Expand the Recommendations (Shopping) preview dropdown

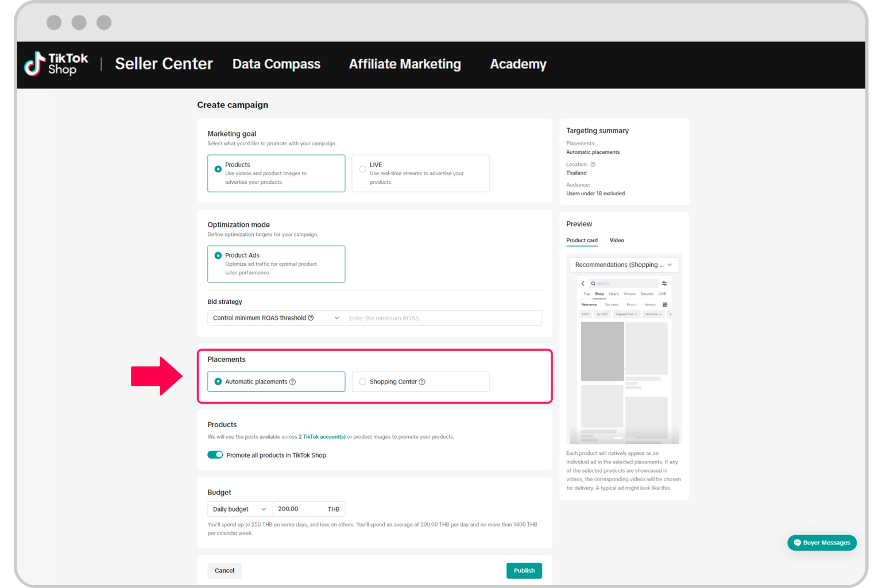[669, 265]
